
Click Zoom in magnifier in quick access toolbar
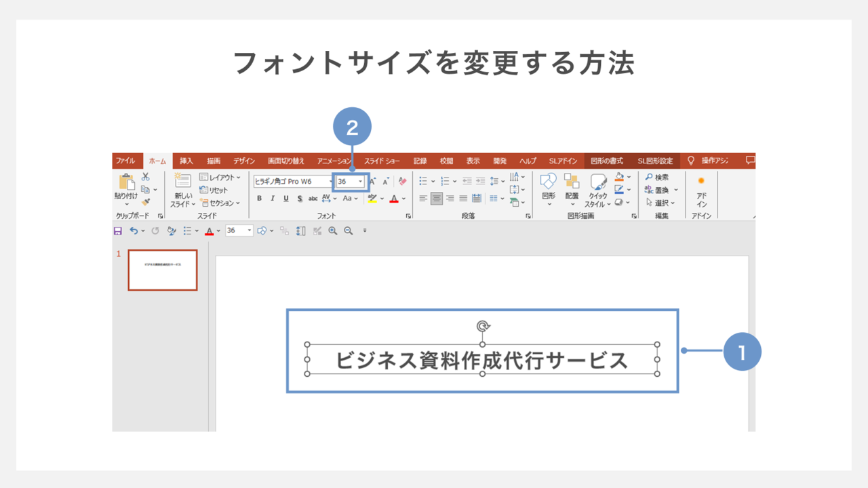tap(333, 231)
